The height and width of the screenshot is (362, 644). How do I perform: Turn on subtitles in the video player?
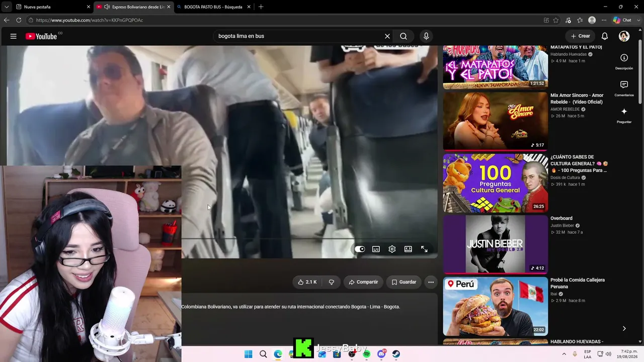(x=376, y=249)
